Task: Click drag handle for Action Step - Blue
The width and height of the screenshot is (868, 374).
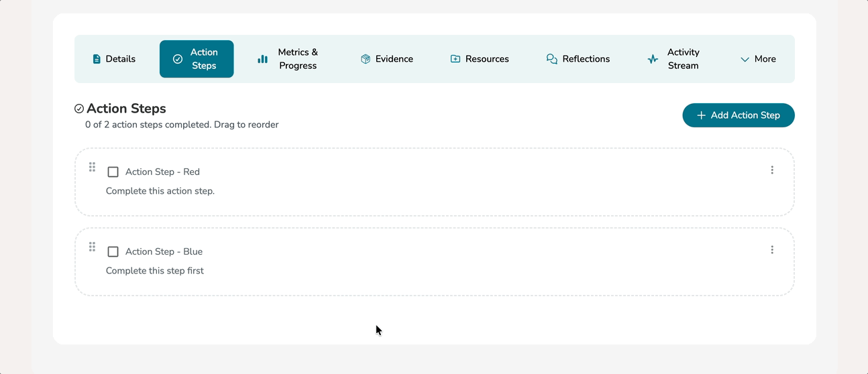Action: pos(93,247)
